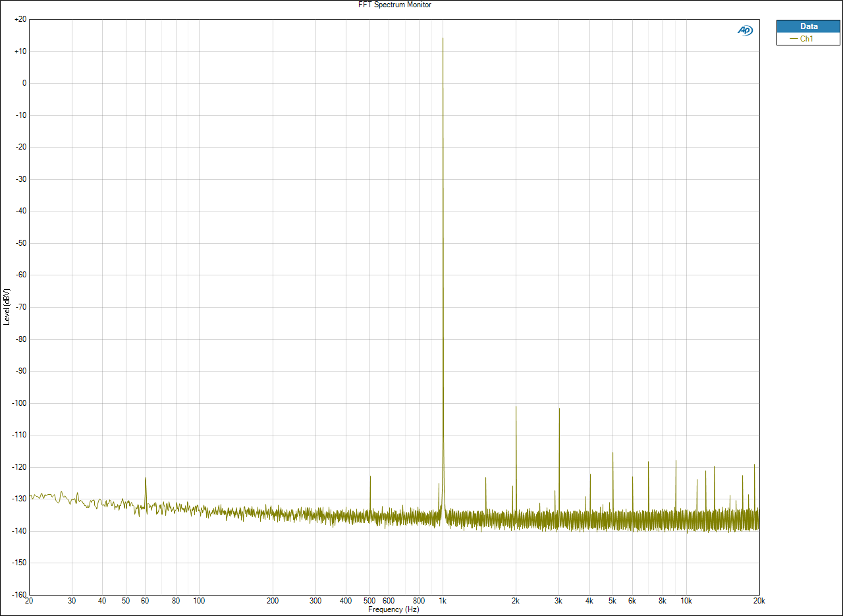Click the 1k frequency axis tick label

pos(443,601)
